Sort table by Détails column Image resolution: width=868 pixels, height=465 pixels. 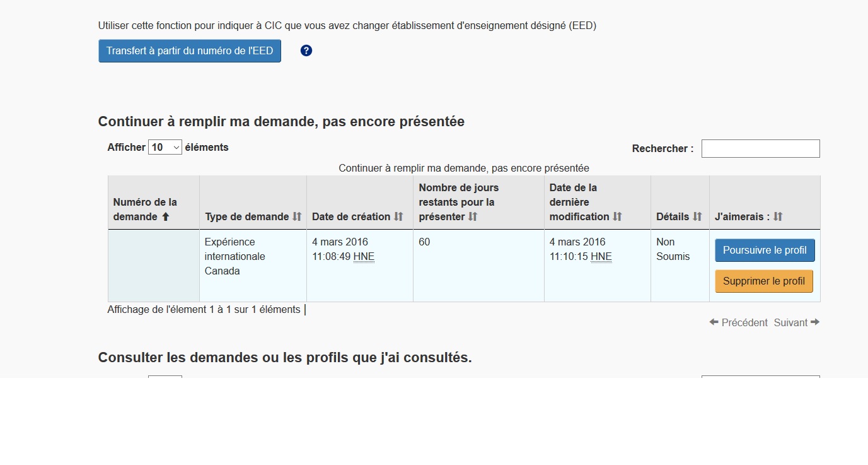click(697, 217)
